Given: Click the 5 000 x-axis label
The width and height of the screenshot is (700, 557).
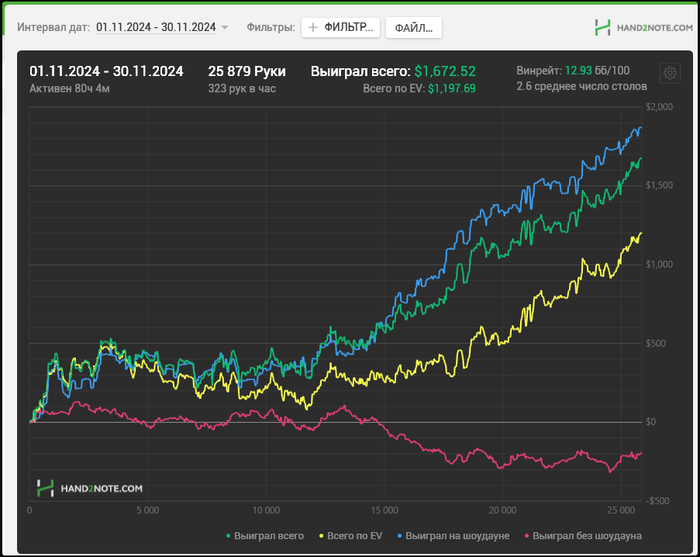Looking at the screenshot, I should tap(148, 510).
